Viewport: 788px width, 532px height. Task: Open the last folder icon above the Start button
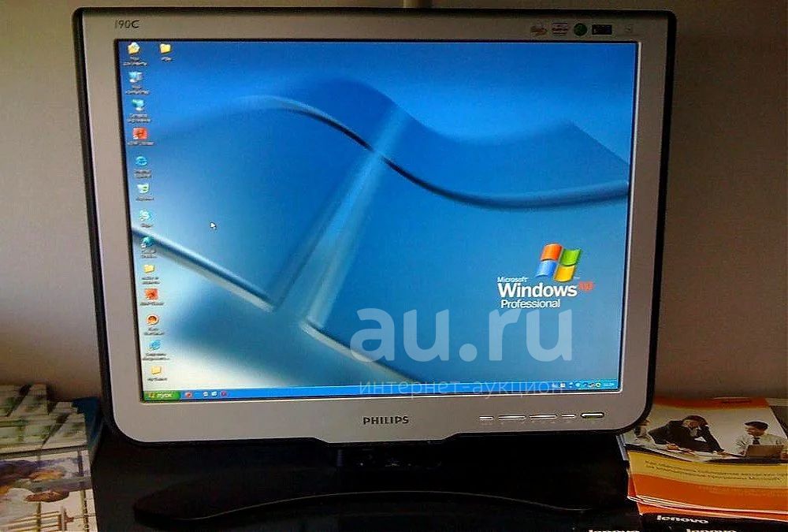(156, 370)
